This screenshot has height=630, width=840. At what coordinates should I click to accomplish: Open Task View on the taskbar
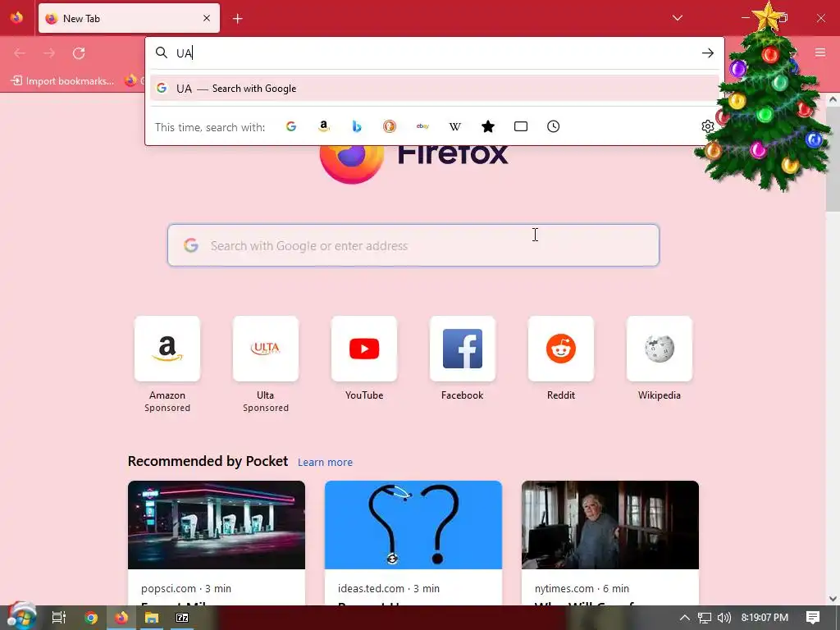pyautogui.click(x=59, y=618)
